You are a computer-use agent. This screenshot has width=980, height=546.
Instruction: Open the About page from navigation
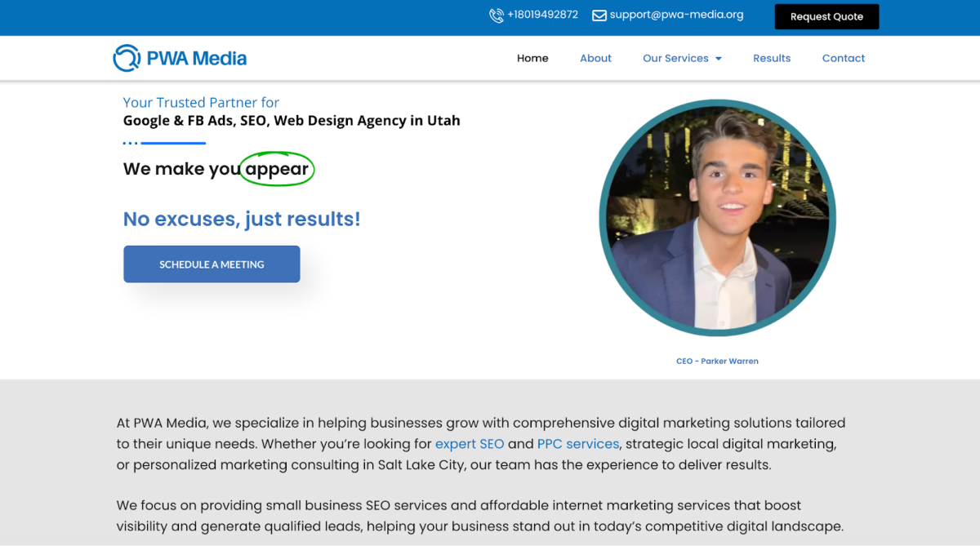tap(595, 59)
